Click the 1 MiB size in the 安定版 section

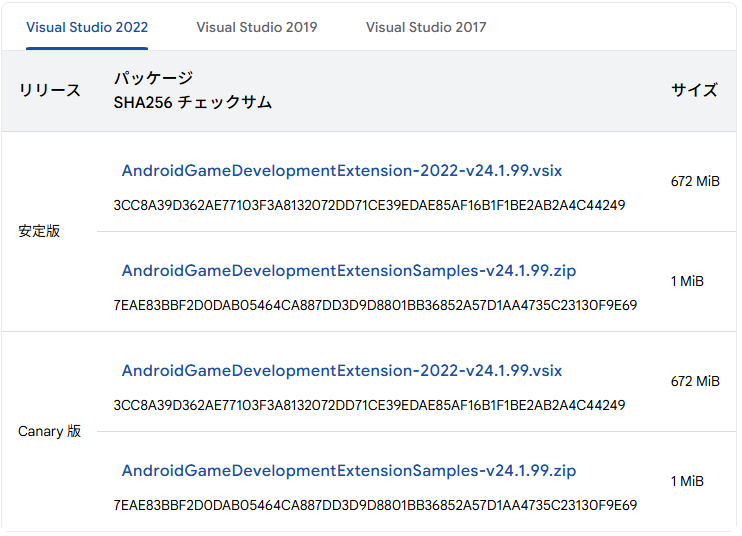(687, 281)
